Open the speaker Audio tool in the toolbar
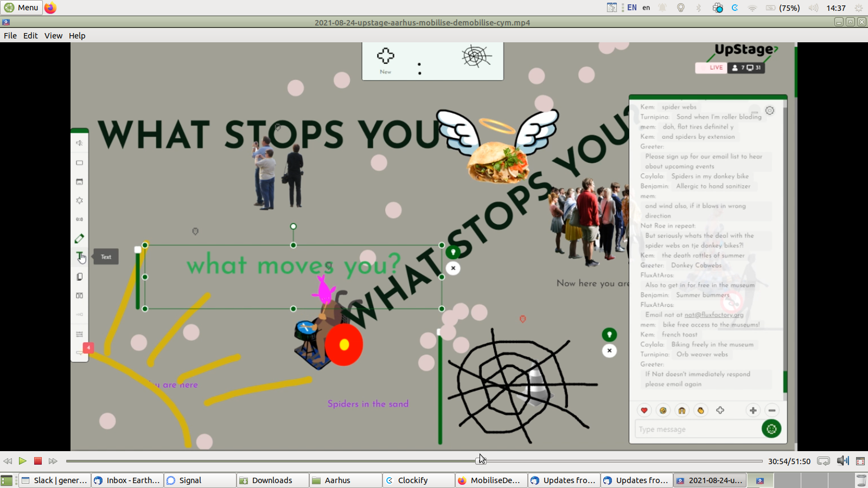The height and width of the screenshot is (488, 868). coord(79,143)
